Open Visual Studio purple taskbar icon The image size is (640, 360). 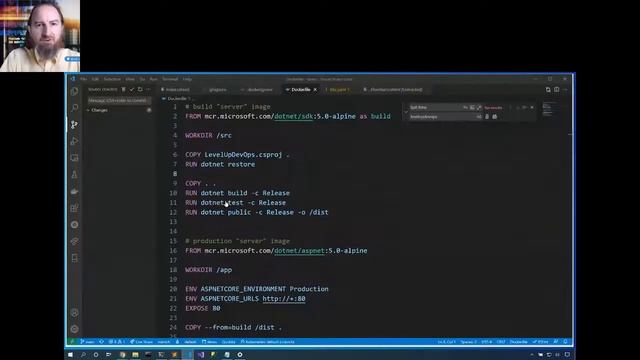point(200,355)
